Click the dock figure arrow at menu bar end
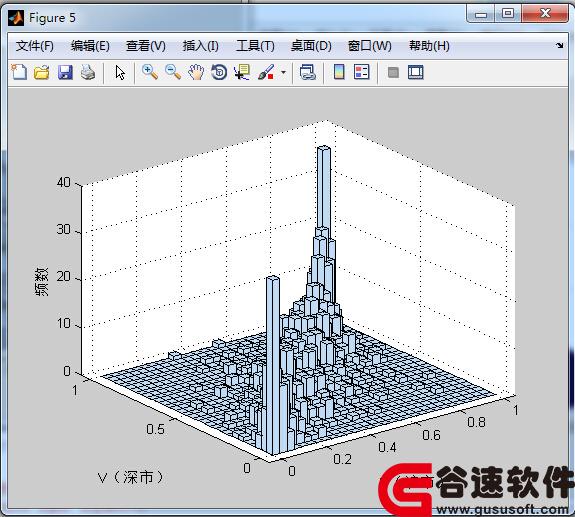Viewport: 575px width, 517px height. tap(560, 45)
